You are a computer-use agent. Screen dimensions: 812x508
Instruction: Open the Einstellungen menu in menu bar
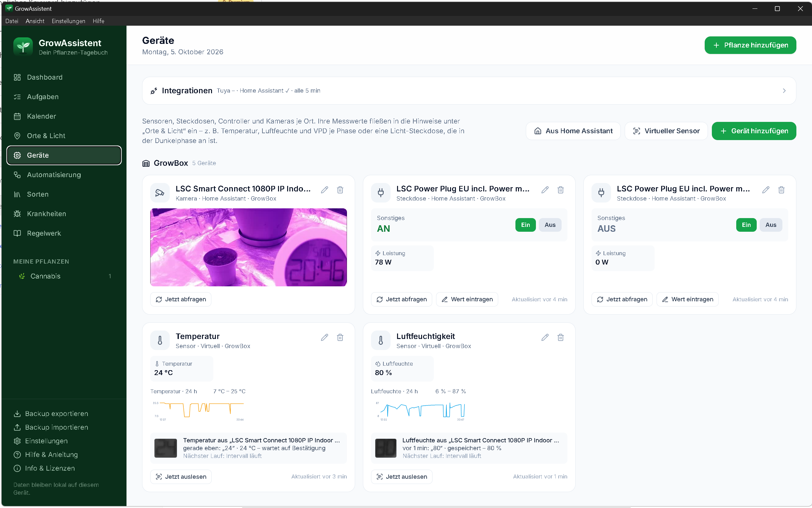[x=69, y=21]
